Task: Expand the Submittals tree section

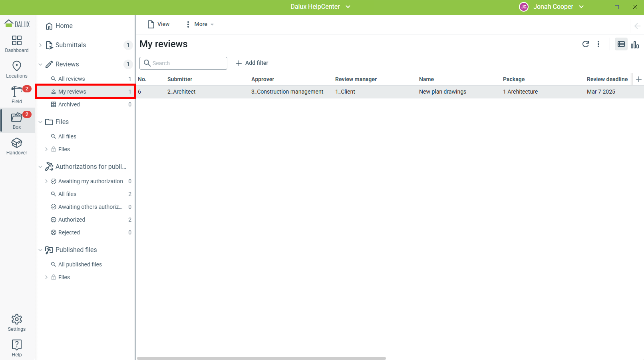Action: tap(40, 45)
